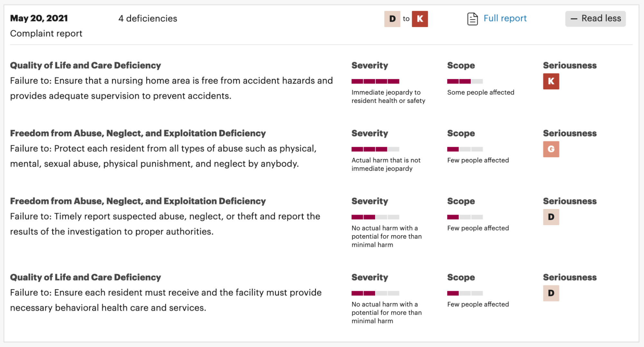Click the K badge in header range
The width and height of the screenshot is (644, 347).
click(420, 19)
